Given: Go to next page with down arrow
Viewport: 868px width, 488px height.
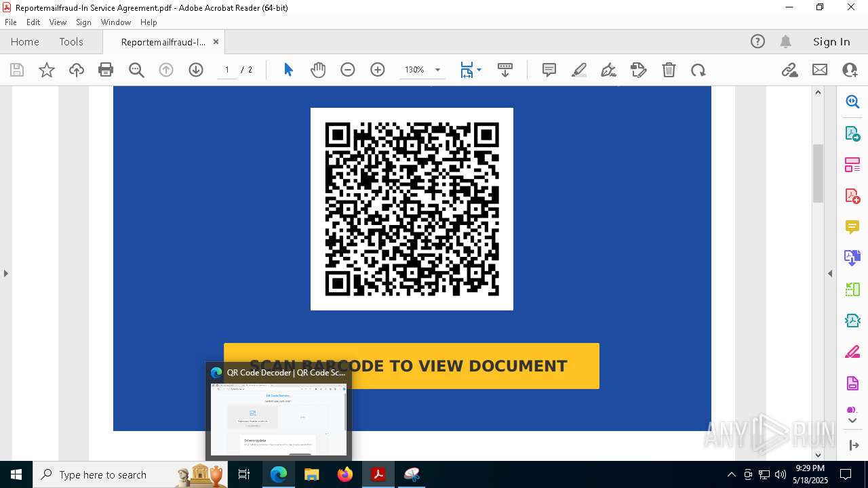Looking at the screenshot, I should click(x=196, y=70).
